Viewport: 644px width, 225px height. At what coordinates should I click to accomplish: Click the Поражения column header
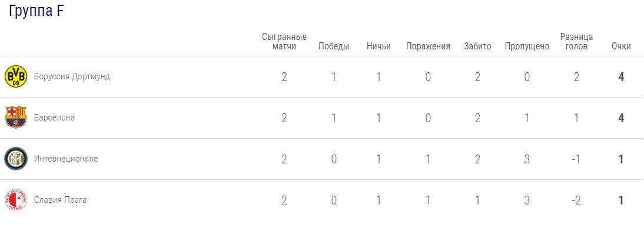tap(428, 46)
